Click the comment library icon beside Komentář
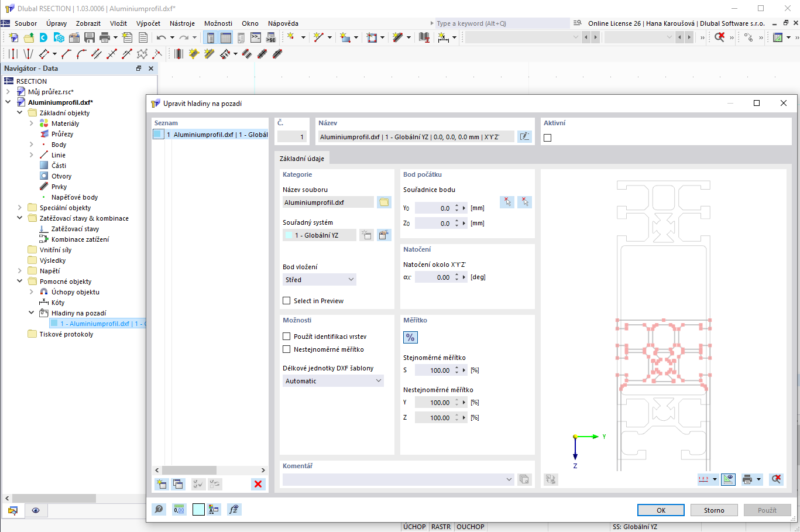Image resolution: width=800 pixels, height=532 pixels. click(x=524, y=479)
